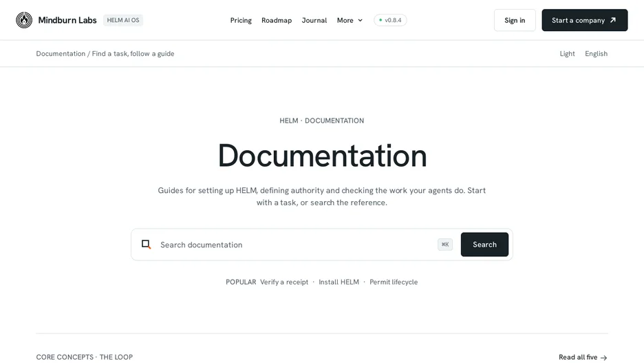Open the popular 'Verify a receipt' link
The height and width of the screenshot is (363, 644).
284,282
